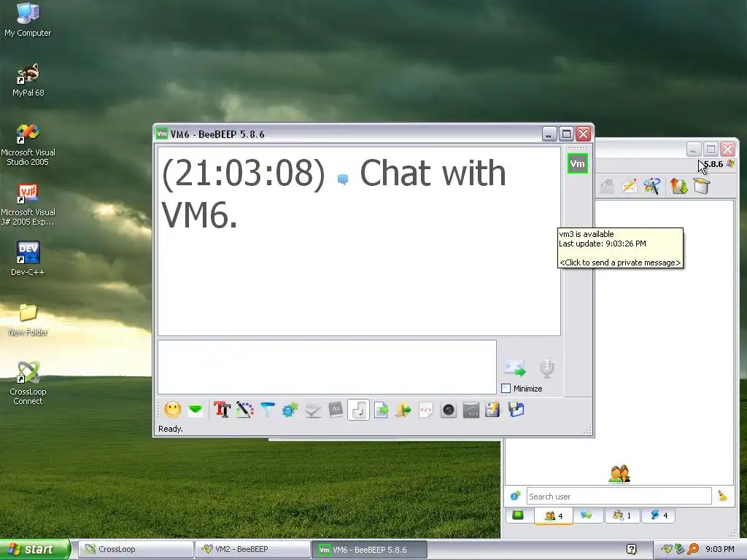Click the 'Chat with VM6.' message text

[333, 193]
